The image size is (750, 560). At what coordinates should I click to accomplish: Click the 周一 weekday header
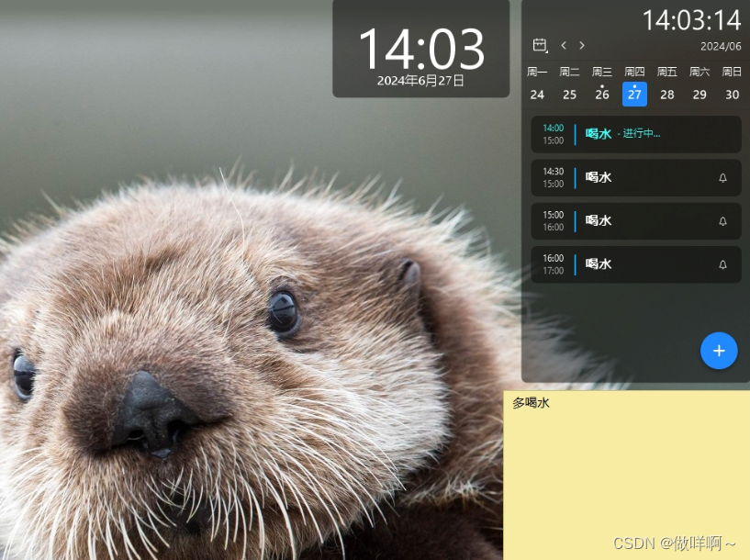click(x=537, y=72)
